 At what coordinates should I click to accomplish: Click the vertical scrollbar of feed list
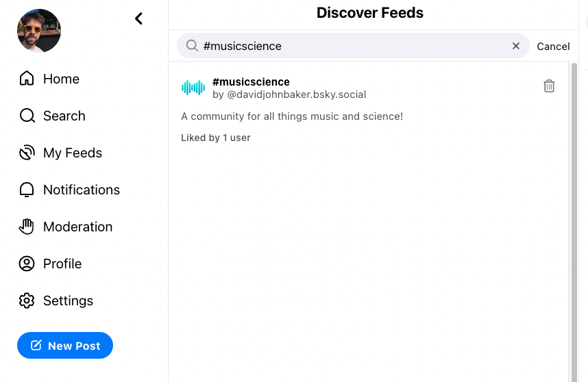point(574,222)
